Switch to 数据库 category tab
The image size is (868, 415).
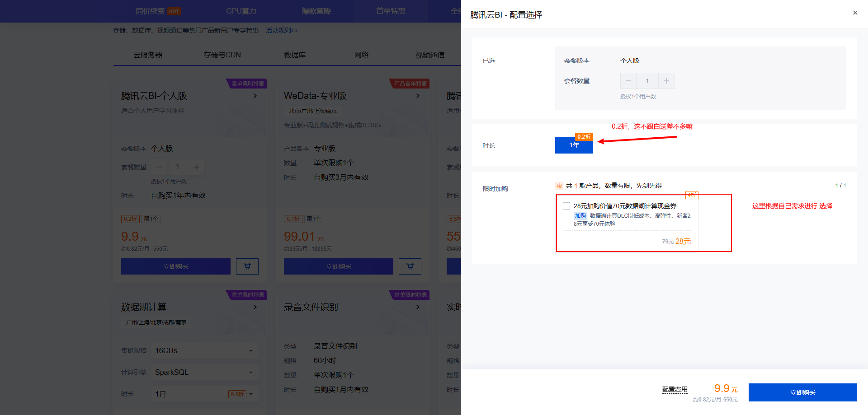[x=295, y=55]
